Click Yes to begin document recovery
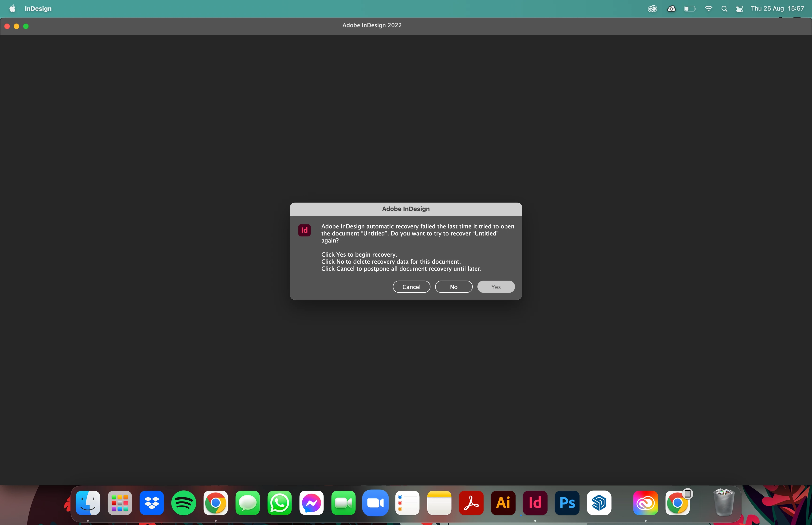The width and height of the screenshot is (812, 525). click(496, 287)
